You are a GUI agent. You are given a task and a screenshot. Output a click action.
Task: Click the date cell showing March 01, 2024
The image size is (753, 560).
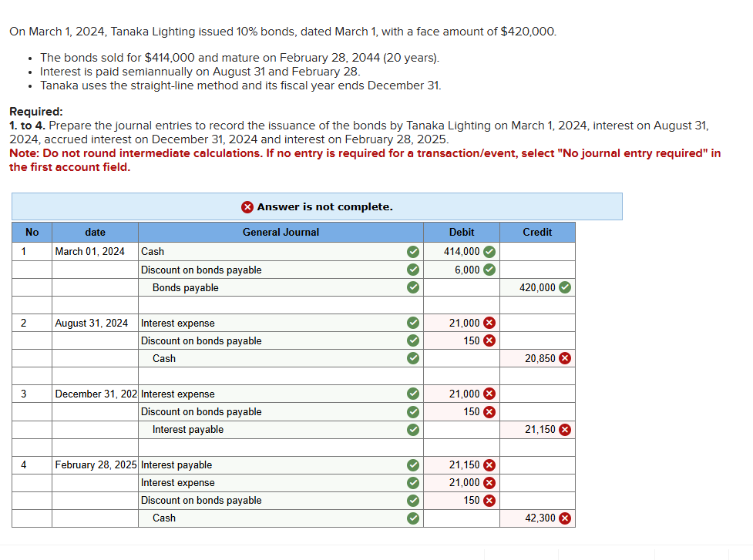[92, 251]
